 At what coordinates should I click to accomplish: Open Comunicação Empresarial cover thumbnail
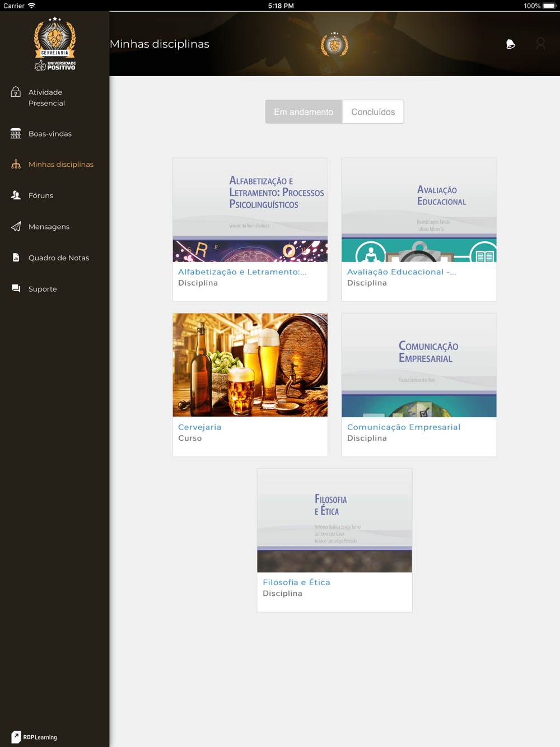coord(419,365)
